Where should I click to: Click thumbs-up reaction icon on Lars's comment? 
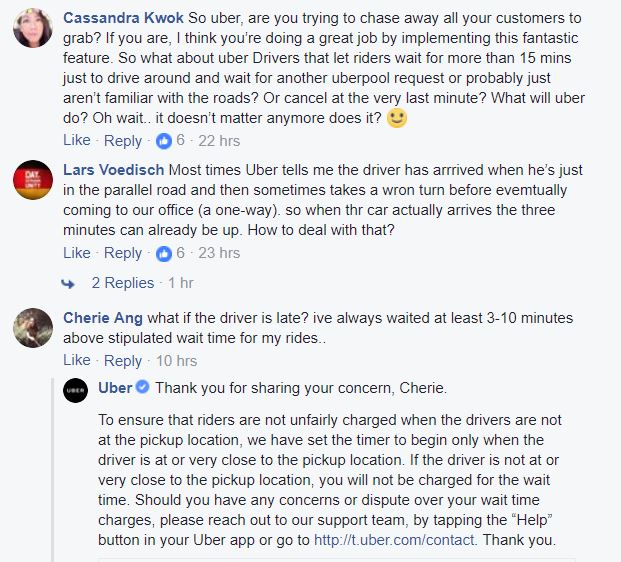164,253
